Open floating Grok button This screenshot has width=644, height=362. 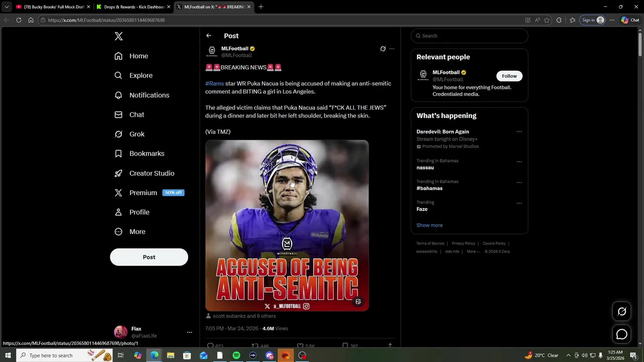(622, 311)
